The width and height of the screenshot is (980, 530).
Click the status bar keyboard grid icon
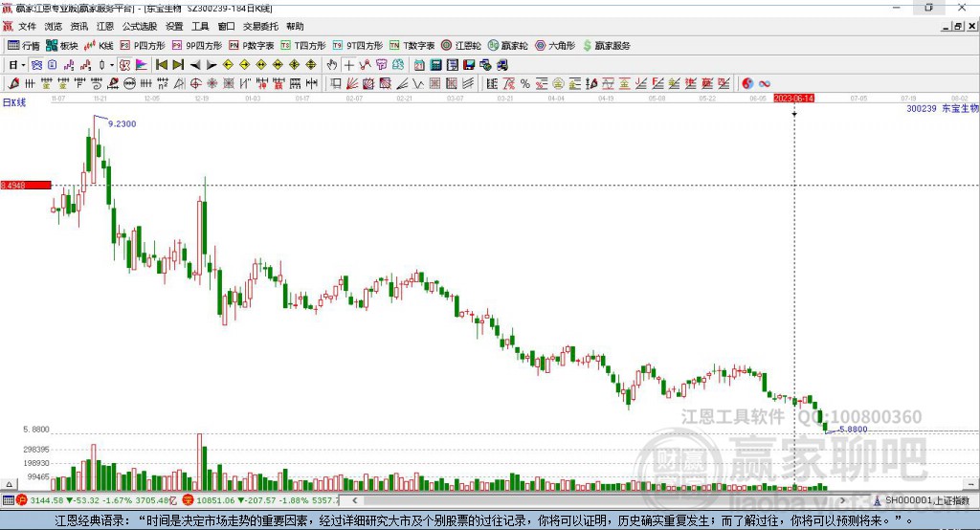[8, 500]
